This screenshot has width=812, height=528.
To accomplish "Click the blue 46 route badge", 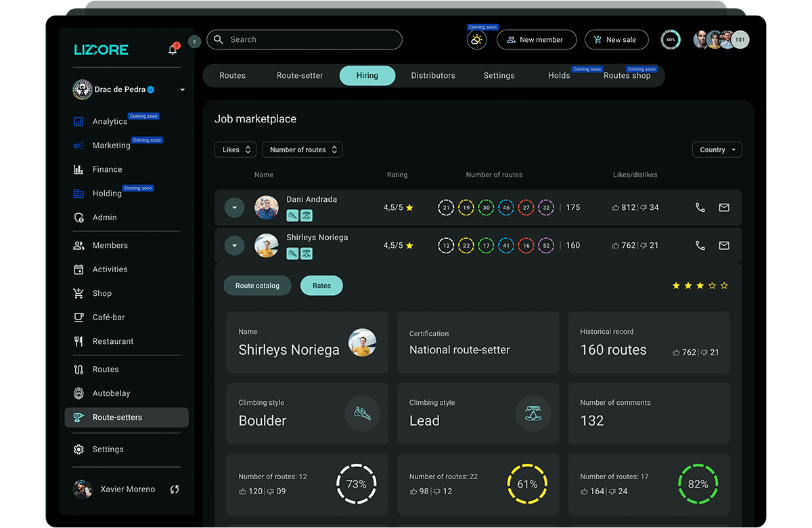I will pyautogui.click(x=506, y=208).
